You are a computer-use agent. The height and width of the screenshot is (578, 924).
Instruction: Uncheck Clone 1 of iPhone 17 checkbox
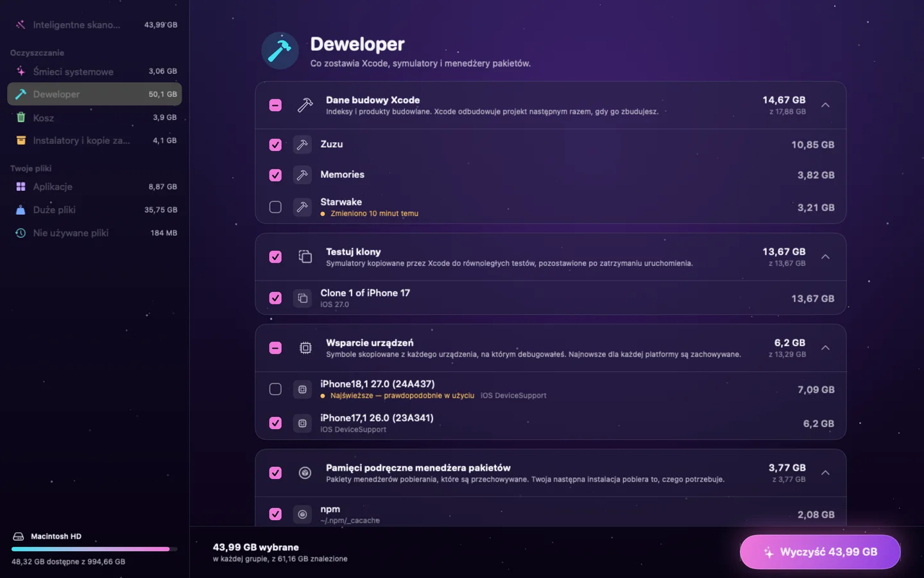tap(275, 298)
